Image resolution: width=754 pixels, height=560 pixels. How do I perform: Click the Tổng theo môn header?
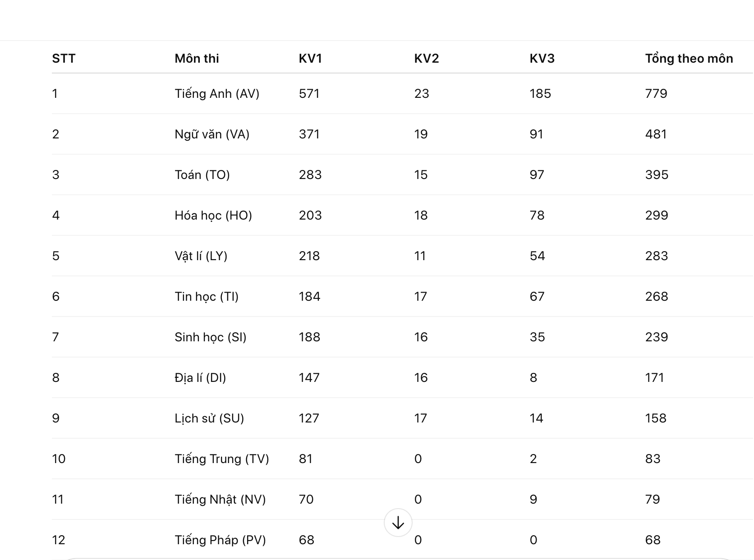coord(689,59)
